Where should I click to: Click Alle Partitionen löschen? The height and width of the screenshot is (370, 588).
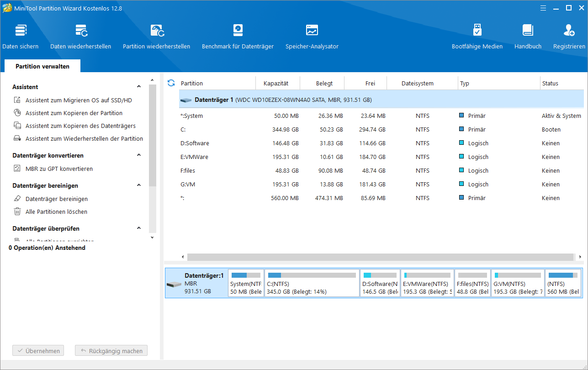[x=56, y=212]
